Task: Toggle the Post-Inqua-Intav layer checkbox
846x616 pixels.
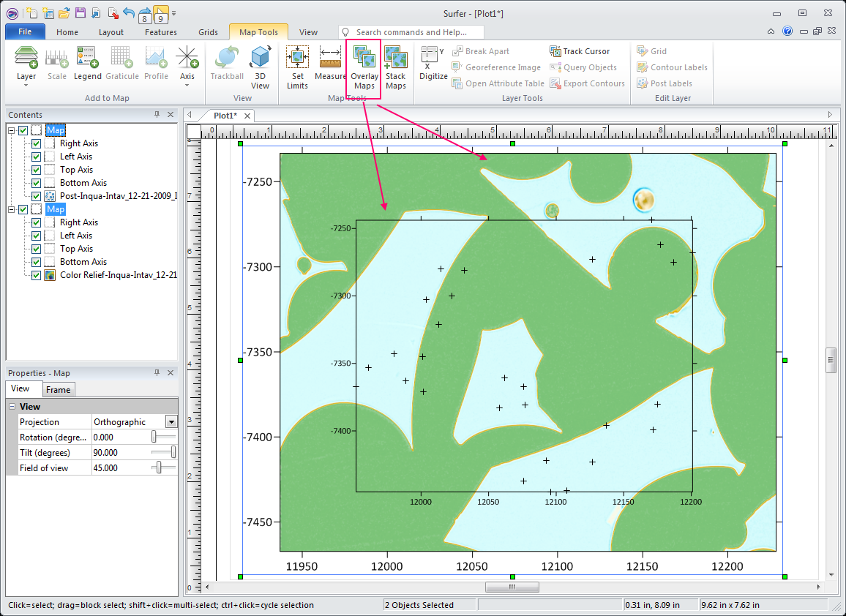Action: (36, 196)
